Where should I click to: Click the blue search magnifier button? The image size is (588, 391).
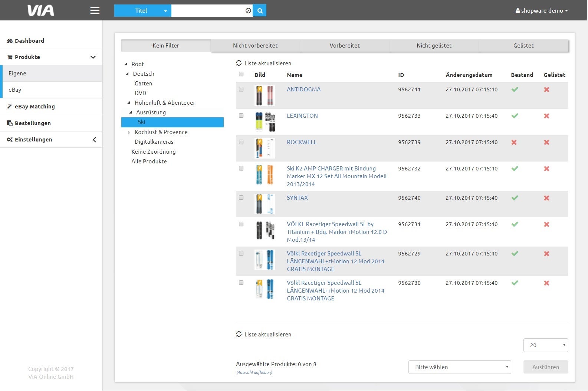tap(260, 11)
